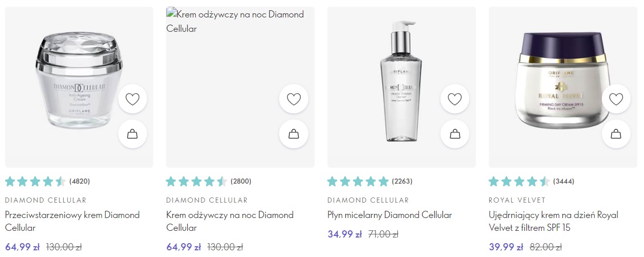Add Krem odżywczy na noc to bag
The height and width of the screenshot is (257, 644).
tap(293, 134)
